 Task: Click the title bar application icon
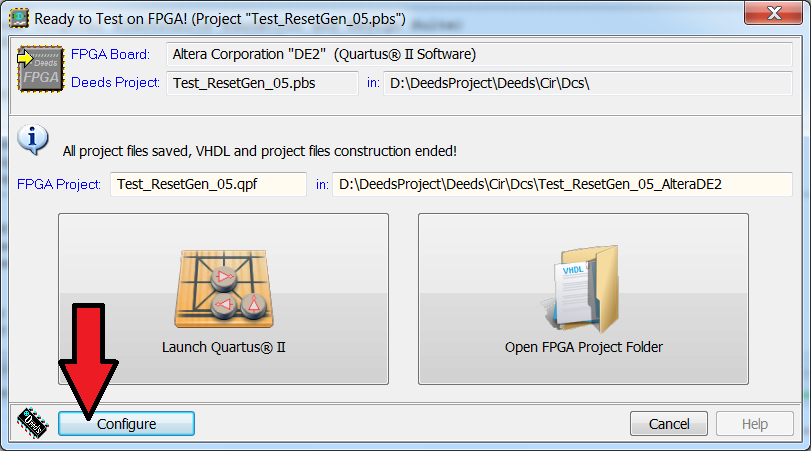click(19, 19)
